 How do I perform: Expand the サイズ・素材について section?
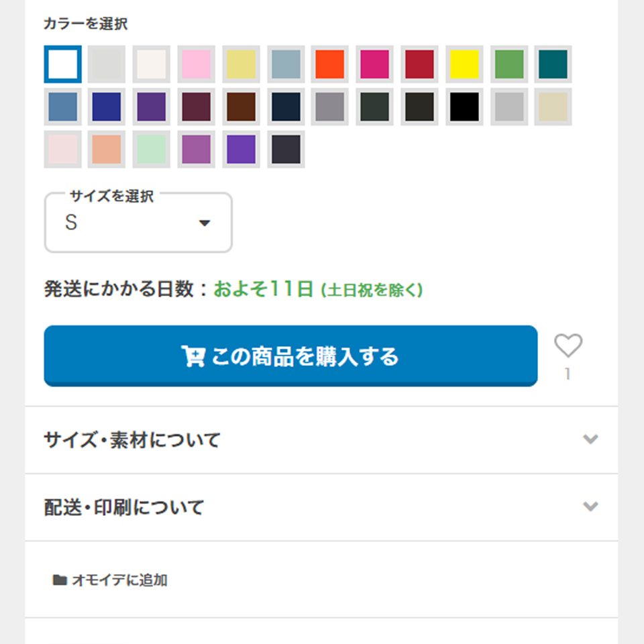tap(321, 440)
